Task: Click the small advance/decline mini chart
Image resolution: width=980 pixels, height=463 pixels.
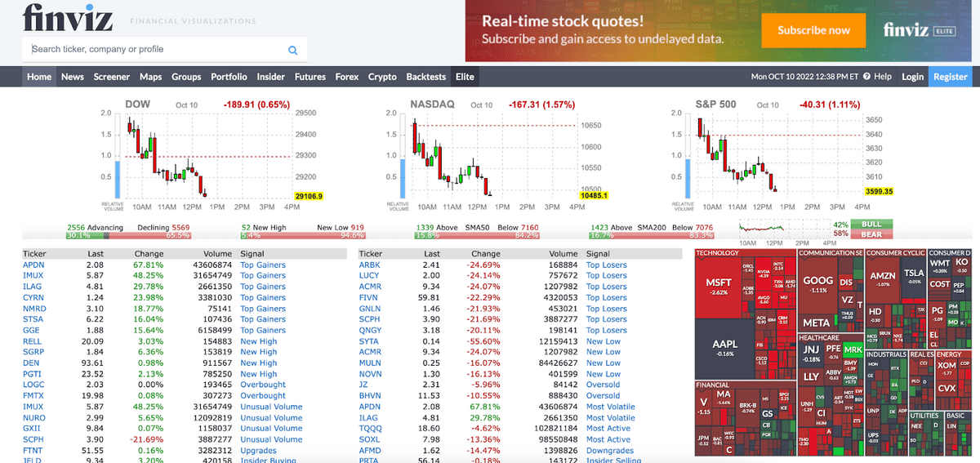Action: pyautogui.click(x=783, y=229)
